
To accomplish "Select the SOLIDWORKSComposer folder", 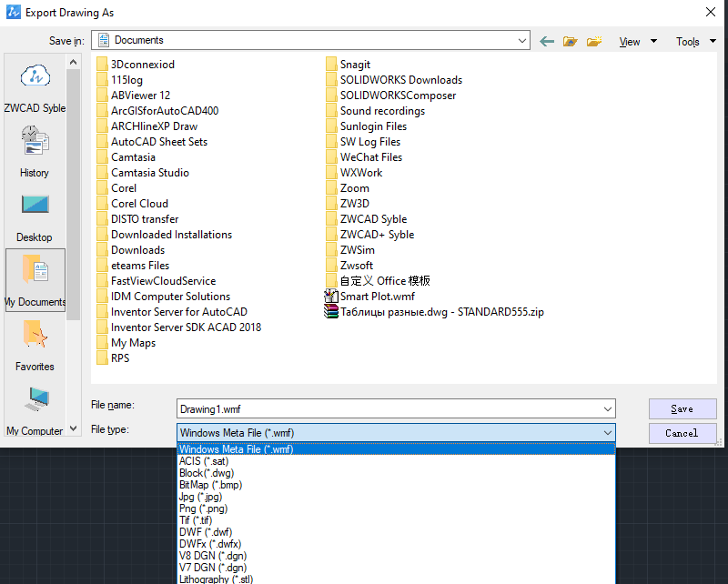I will (391, 96).
